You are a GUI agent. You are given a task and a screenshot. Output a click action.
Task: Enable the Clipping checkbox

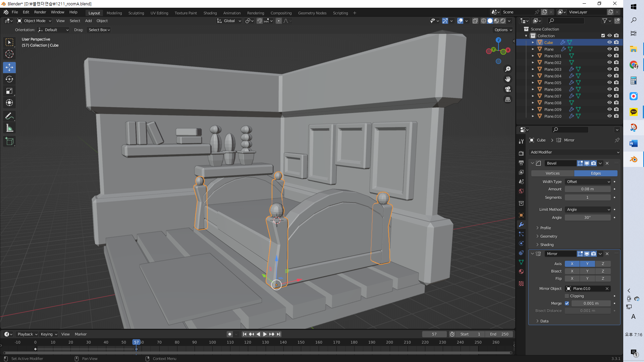[x=567, y=296]
